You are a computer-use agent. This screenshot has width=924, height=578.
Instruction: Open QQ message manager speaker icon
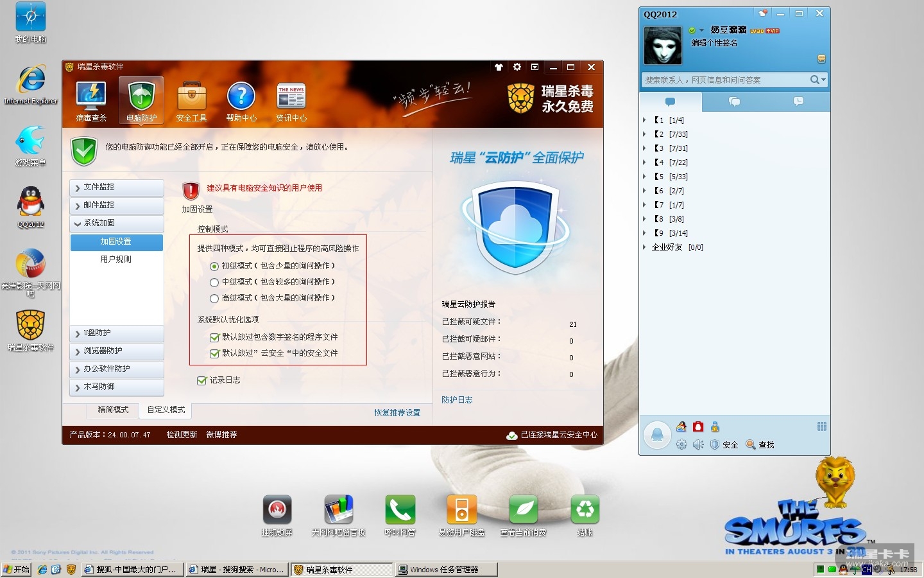[x=698, y=444]
